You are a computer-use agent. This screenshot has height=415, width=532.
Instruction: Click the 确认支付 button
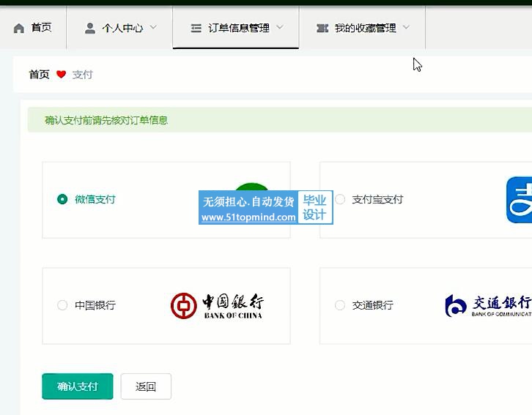[x=78, y=386]
